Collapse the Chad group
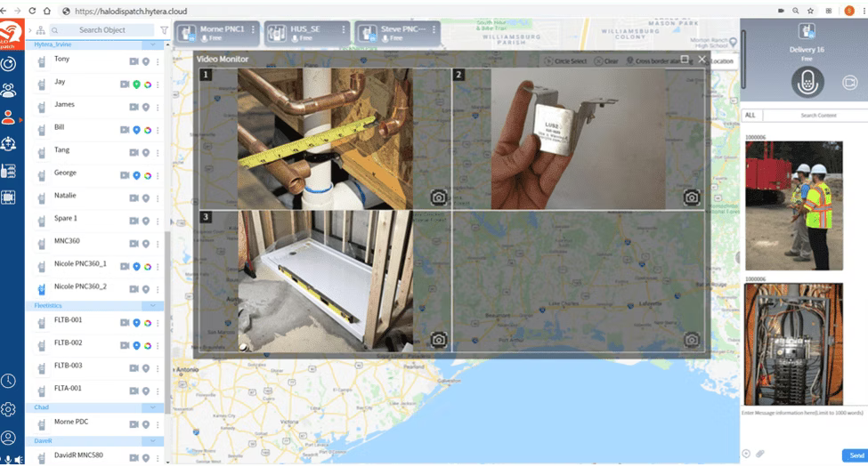 tap(153, 407)
